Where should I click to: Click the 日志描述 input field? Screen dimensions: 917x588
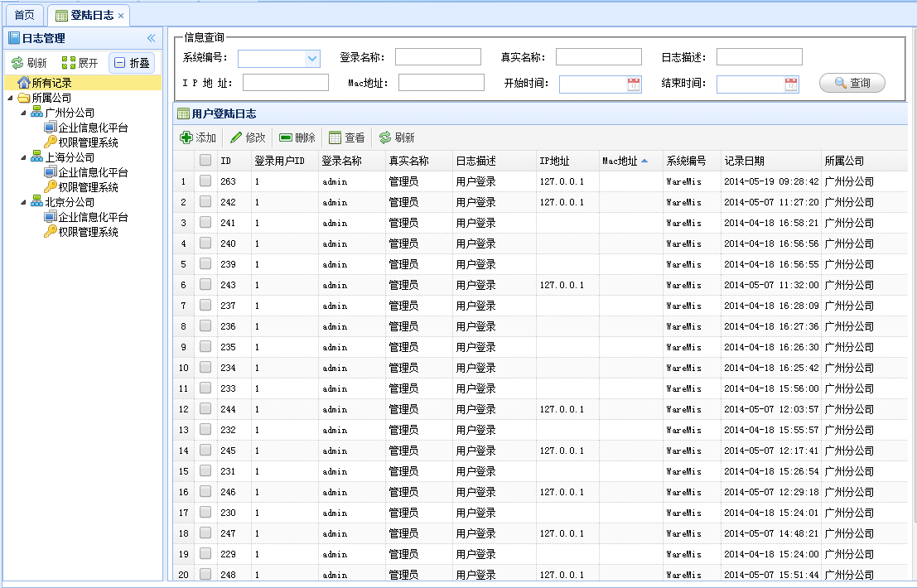tap(759, 56)
